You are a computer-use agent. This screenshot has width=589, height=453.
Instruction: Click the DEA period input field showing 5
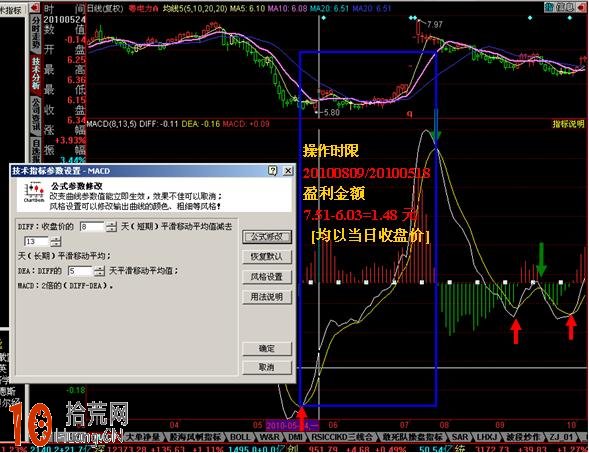click(x=80, y=271)
